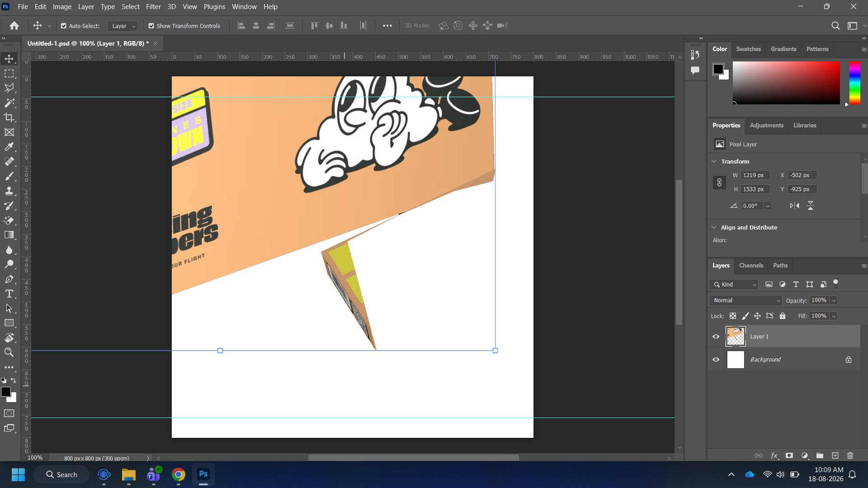Activate the Zoom tool
Image resolution: width=868 pixels, height=488 pixels.
[x=9, y=352]
